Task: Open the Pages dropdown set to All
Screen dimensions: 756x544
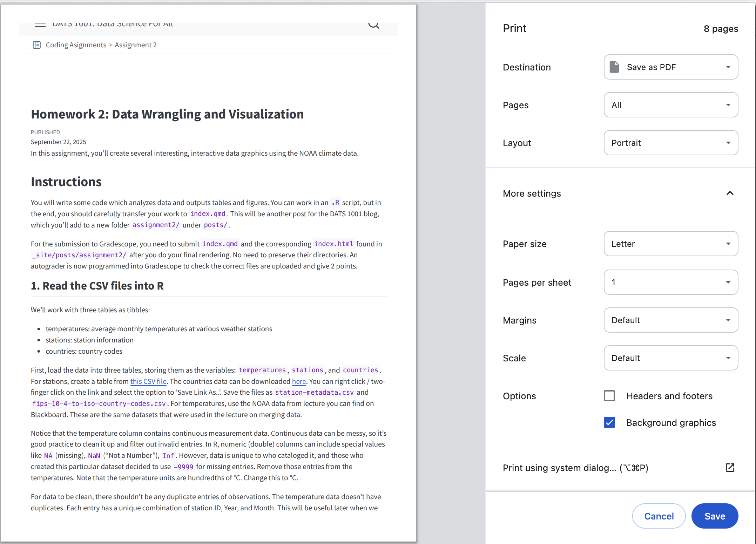Action: (x=670, y=105)
